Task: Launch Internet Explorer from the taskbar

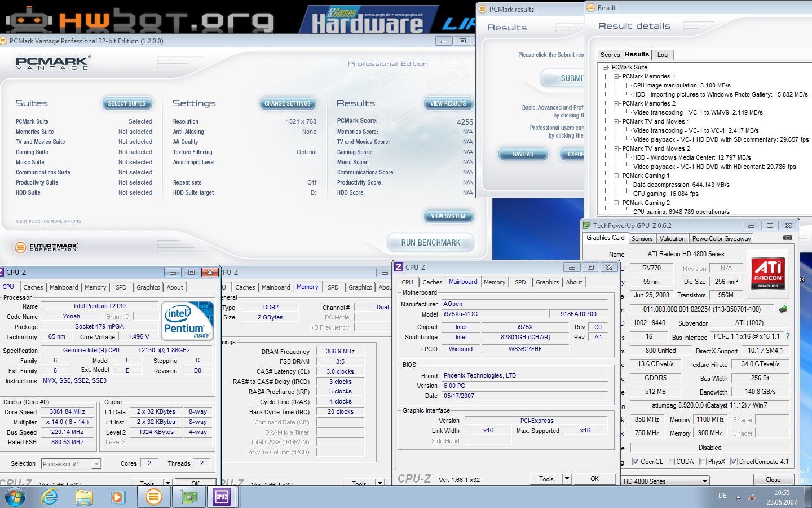Action: click(x=50, y=497)
